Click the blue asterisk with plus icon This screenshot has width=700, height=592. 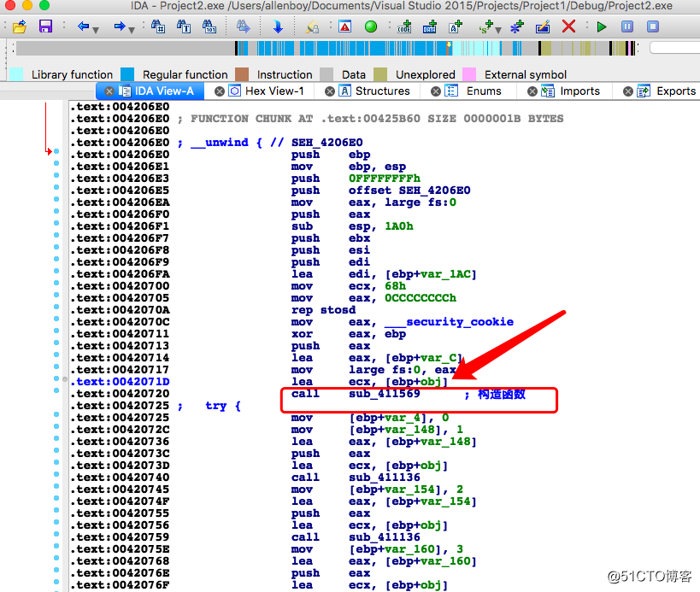517,26
